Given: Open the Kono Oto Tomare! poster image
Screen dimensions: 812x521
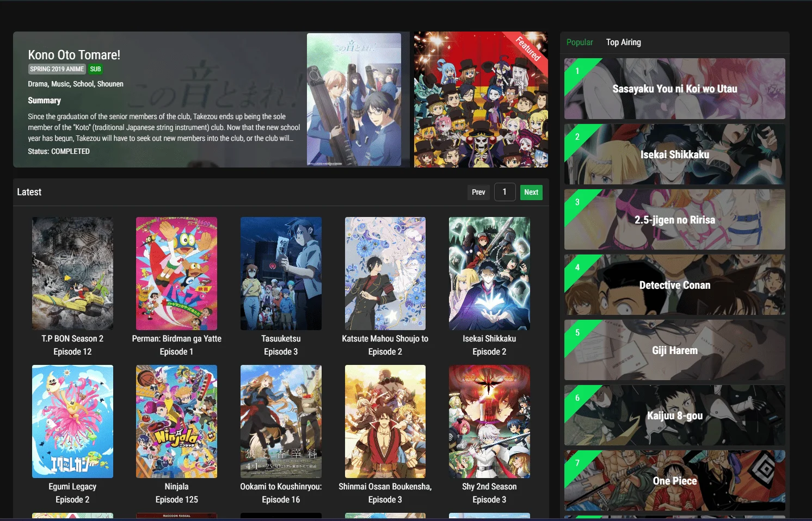Looking at the screenshot, I should 354,100.
